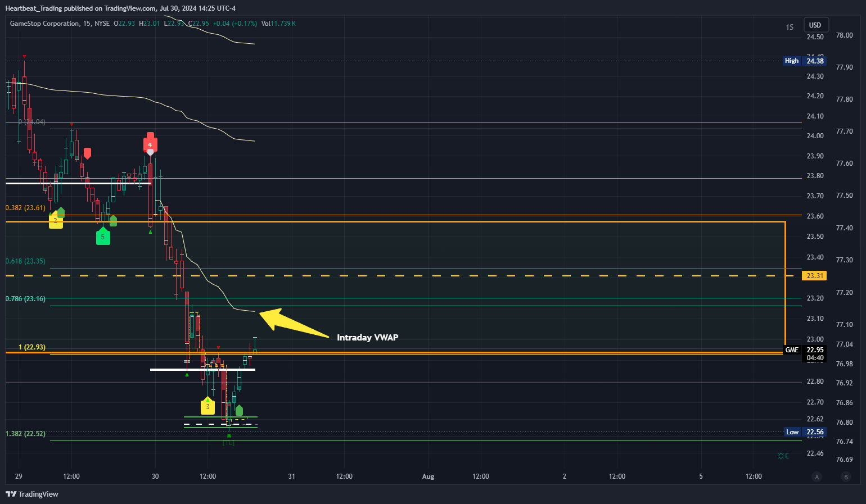Click the green up marker beside label 3
The height and width of the screenshot is (504, 866).
pos(240,411)
